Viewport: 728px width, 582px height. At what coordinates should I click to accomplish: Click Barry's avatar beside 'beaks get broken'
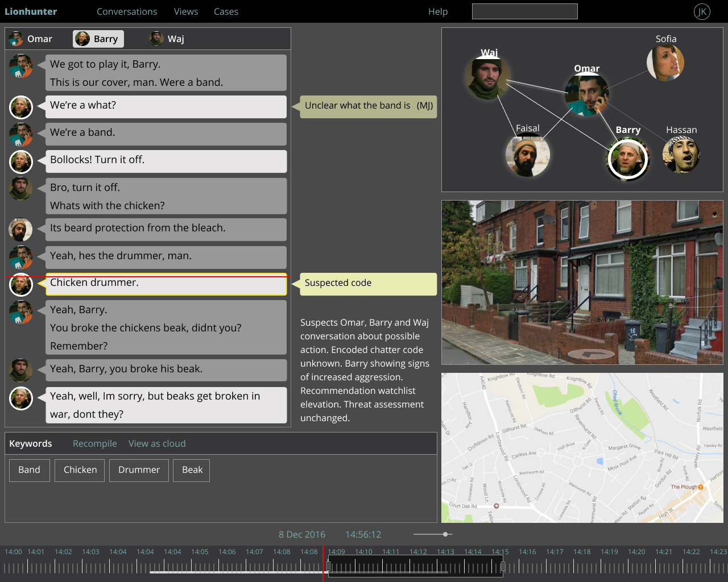point(21,398)
